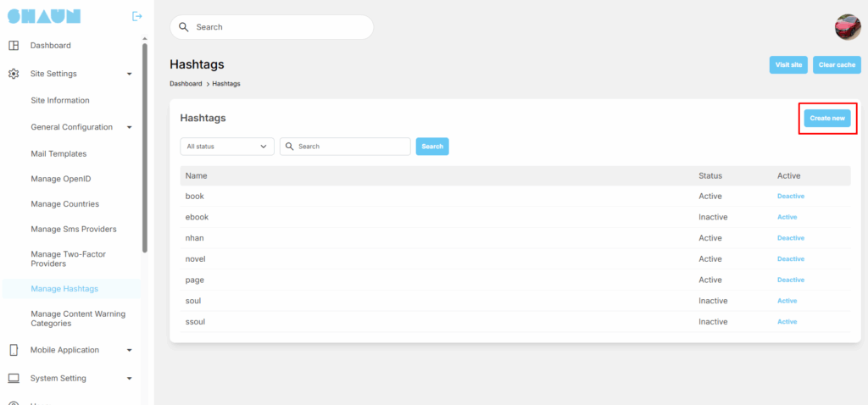Open the user profile avatar
868x405 pixels.
848,27
